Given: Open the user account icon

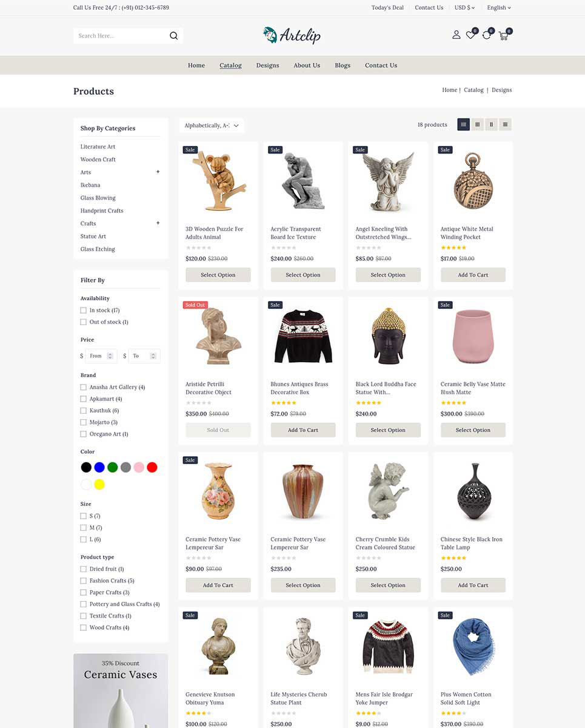Looking at the screenshot, I should [456, 35].
